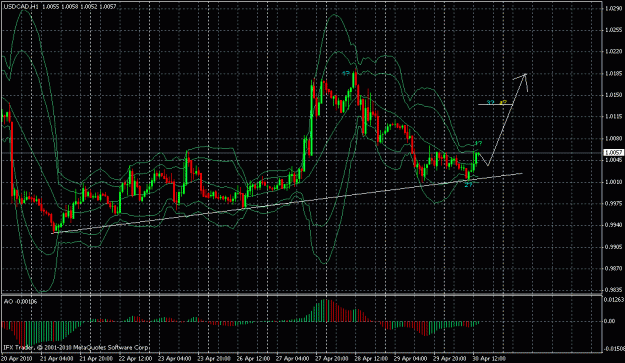Select the 1.0185 price axis label
Image resolution: width=625 pixels, height=363 pixels.
[x=613, y=74]
